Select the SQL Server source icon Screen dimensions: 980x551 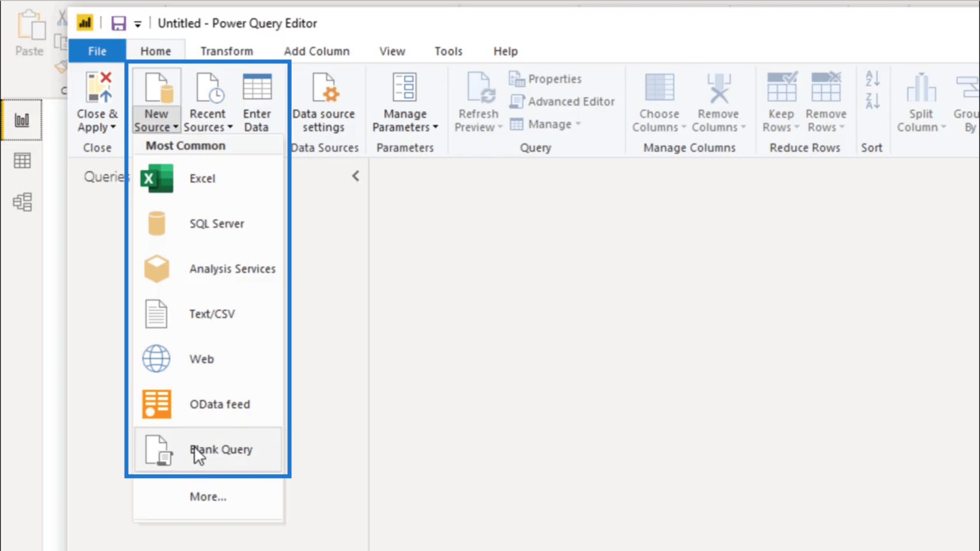tap(156, 223)
